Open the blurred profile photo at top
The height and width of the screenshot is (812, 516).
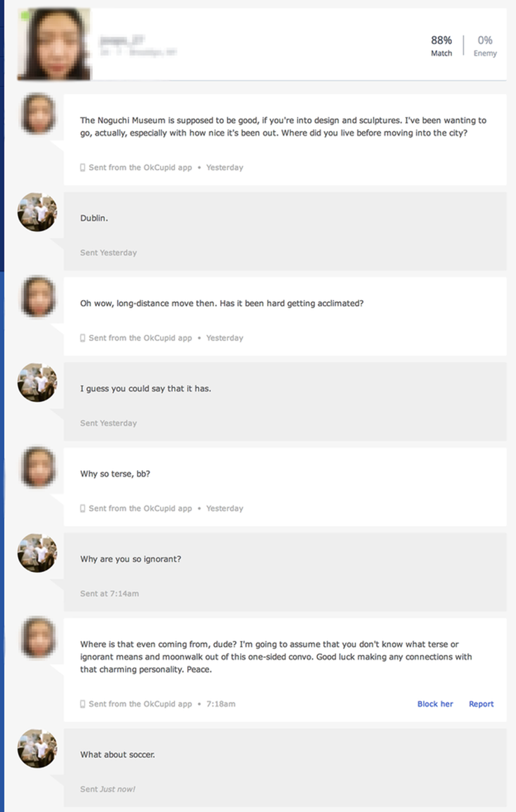[54, 44]
